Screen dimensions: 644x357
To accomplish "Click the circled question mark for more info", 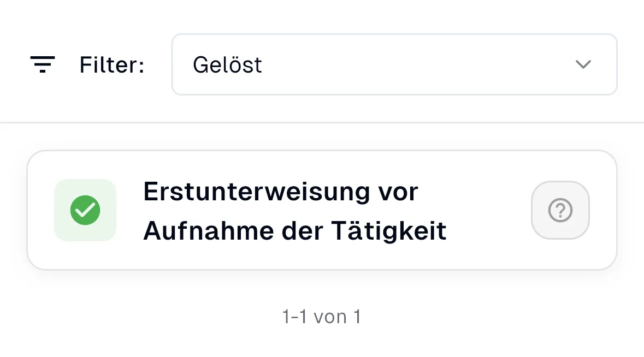I will pos(560,210).
